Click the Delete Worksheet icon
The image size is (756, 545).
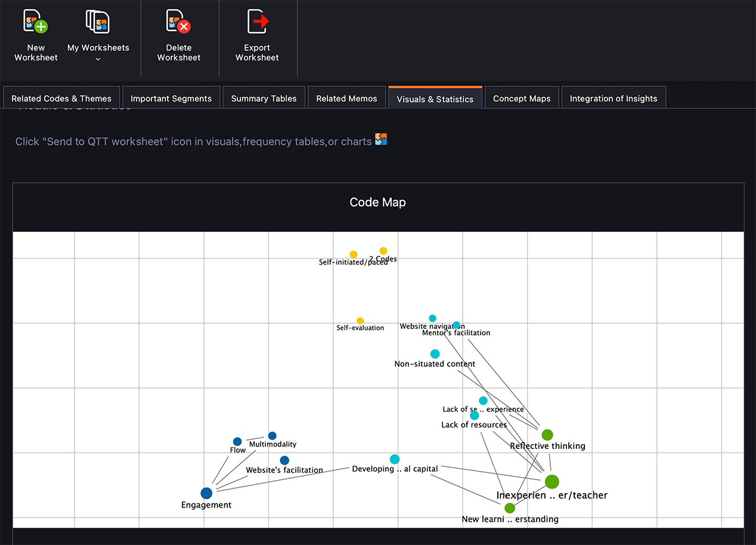[x=178, y=21]
